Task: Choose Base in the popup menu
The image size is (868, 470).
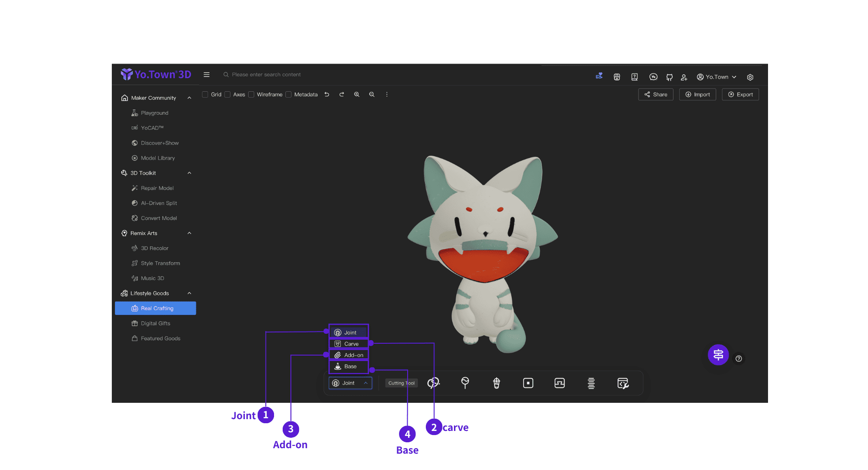Action: tap(349, 366)
